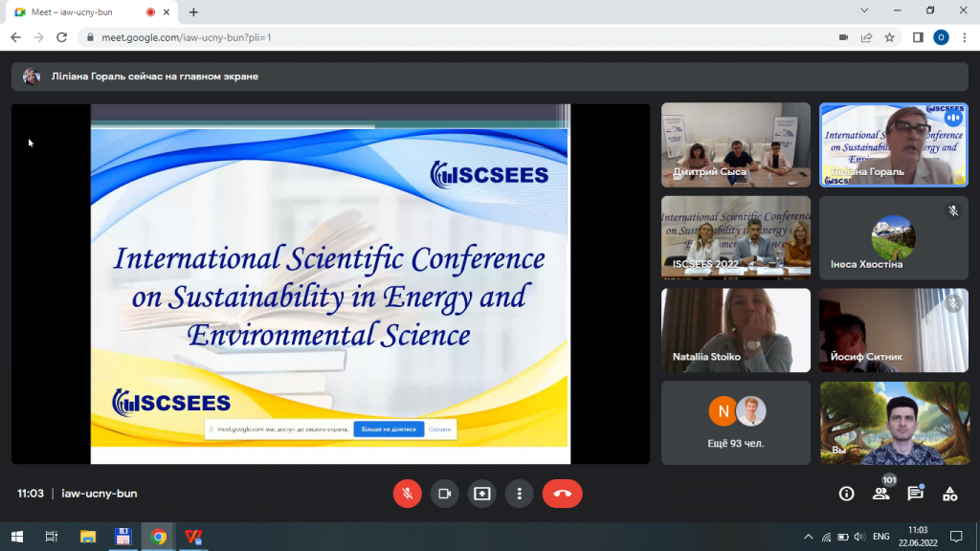Share this page from the address bar
Image resolution: width=980 pixels, height=551 pixels.
point(866,37)
